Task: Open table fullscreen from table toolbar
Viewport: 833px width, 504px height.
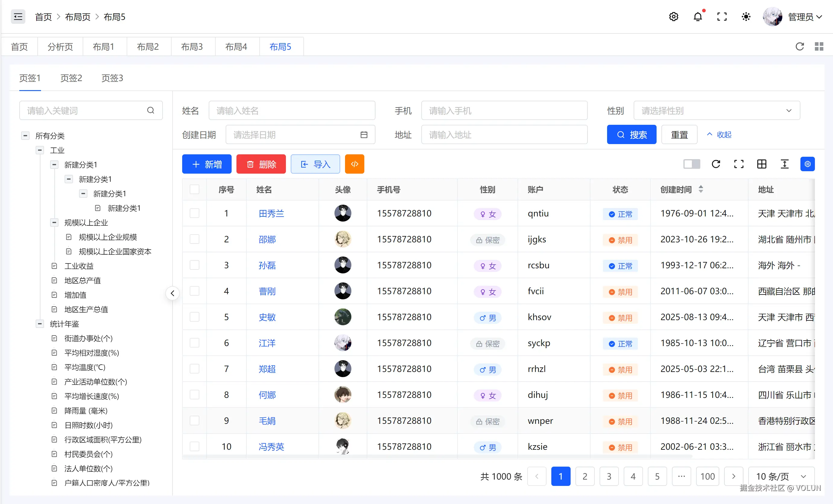Action: click(x=739, y=164)
